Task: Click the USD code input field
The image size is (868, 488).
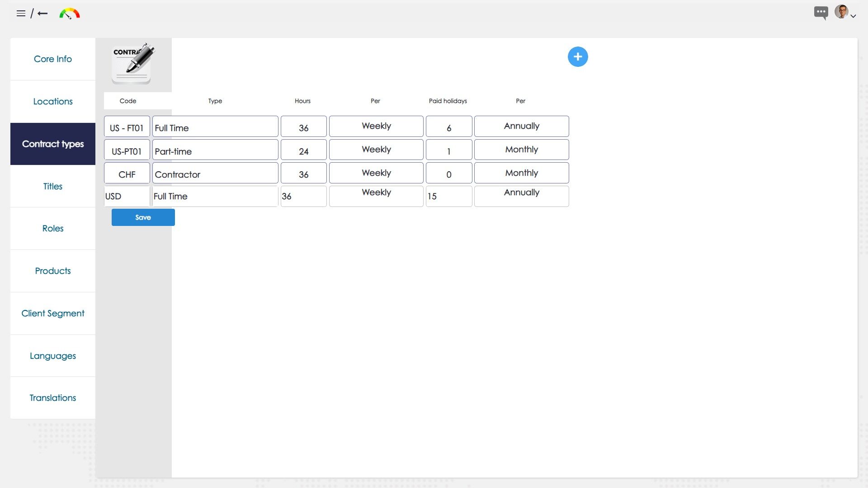Action: coord(127,197)
